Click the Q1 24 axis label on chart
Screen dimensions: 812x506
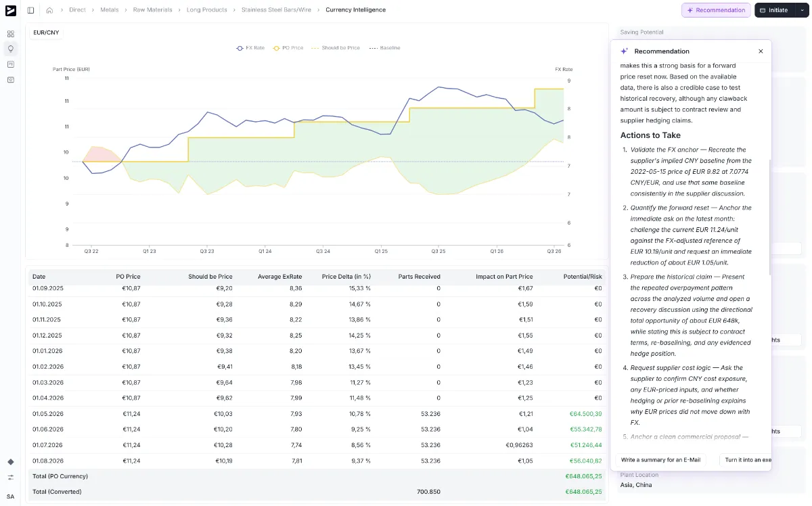point(265,251)
